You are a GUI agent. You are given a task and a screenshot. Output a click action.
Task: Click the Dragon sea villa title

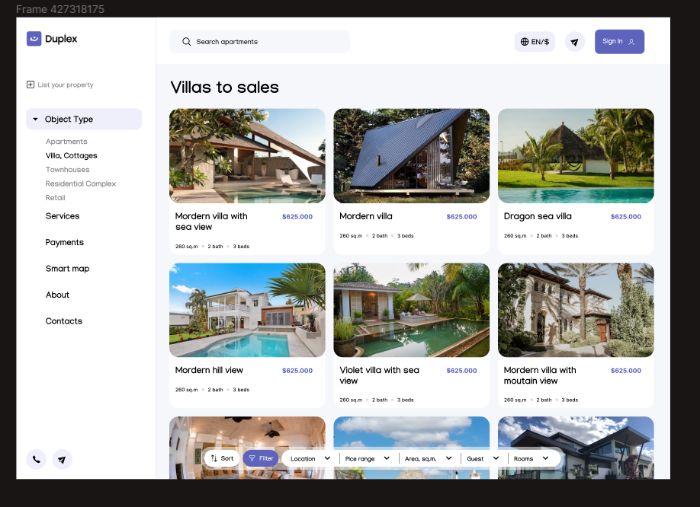(x=538, y=216)
